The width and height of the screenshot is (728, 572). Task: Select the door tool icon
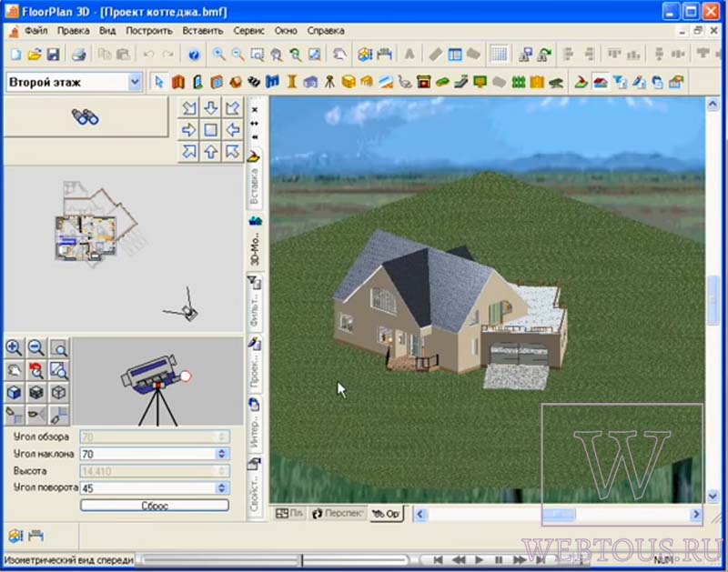(x=197, y=82)
